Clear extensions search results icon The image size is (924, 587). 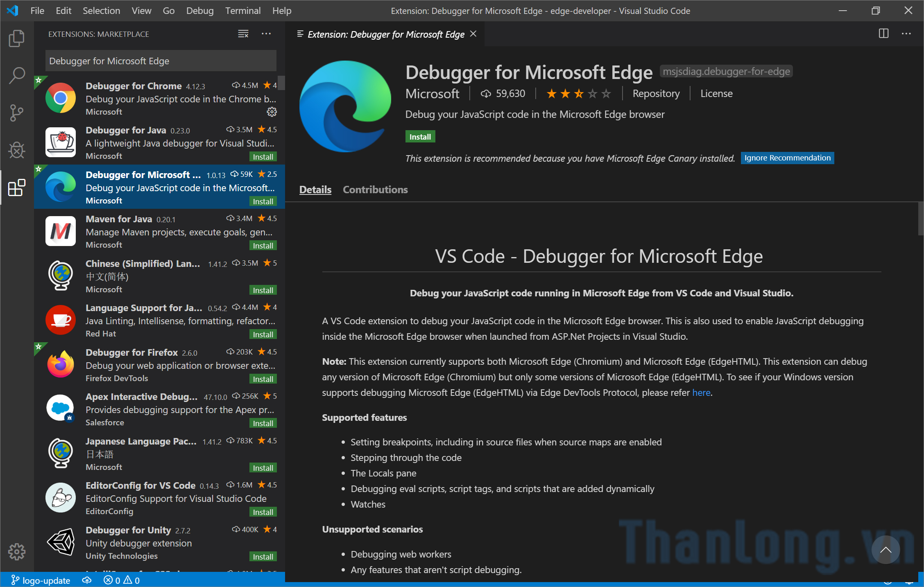point(243,34)
